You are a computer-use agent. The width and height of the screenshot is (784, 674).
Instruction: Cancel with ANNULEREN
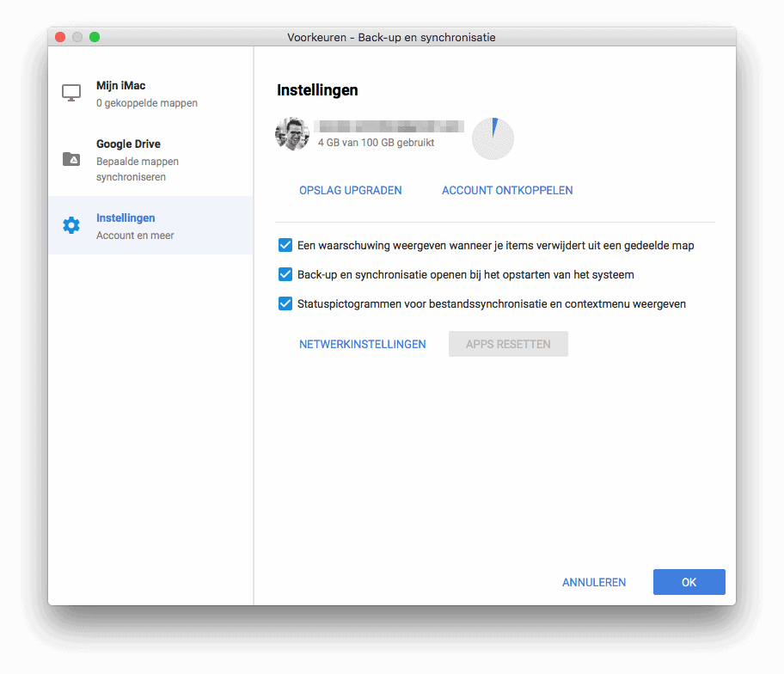click(x=594, y=582)
